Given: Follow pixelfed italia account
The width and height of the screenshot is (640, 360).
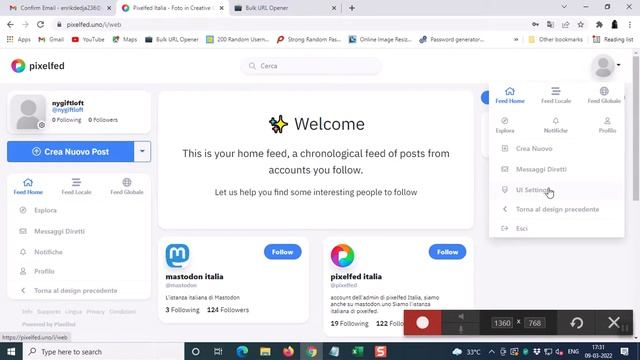Looking at the screenshot, I should 447,252.
